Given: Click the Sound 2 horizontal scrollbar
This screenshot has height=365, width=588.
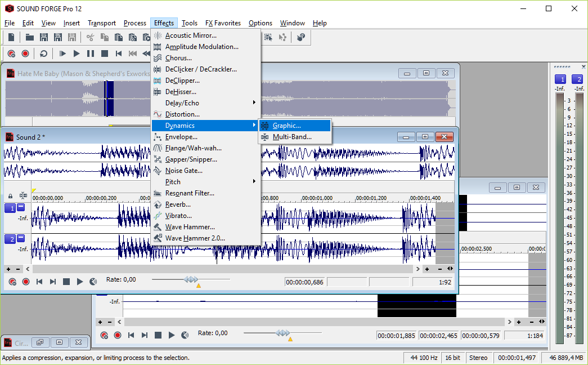Looking at the screenshot, I should click(x=223, y=269).
